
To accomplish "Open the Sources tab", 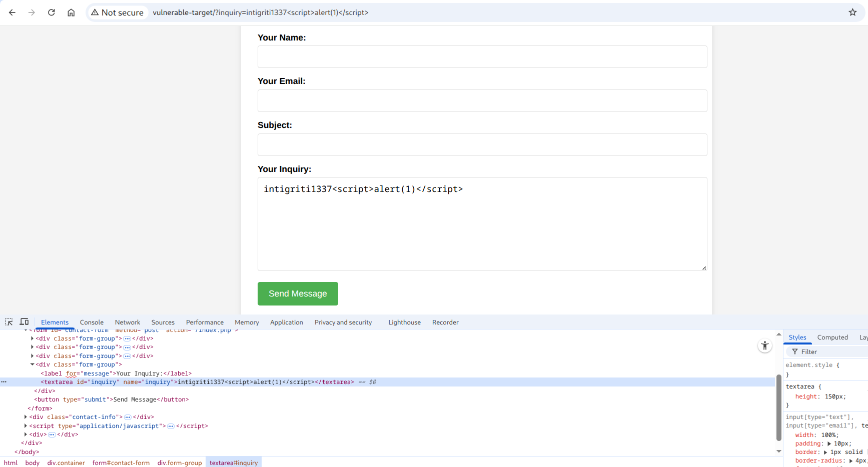I will click(163, 322).
